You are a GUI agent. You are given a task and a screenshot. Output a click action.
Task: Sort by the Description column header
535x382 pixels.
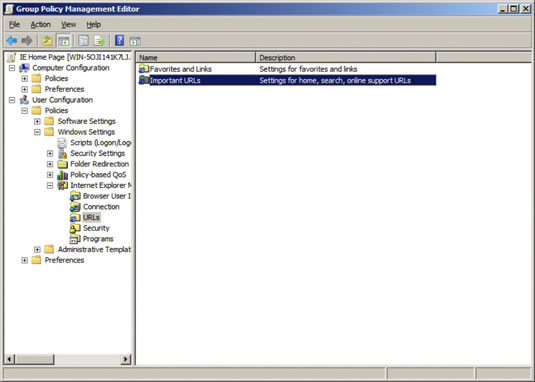point(346,57)
